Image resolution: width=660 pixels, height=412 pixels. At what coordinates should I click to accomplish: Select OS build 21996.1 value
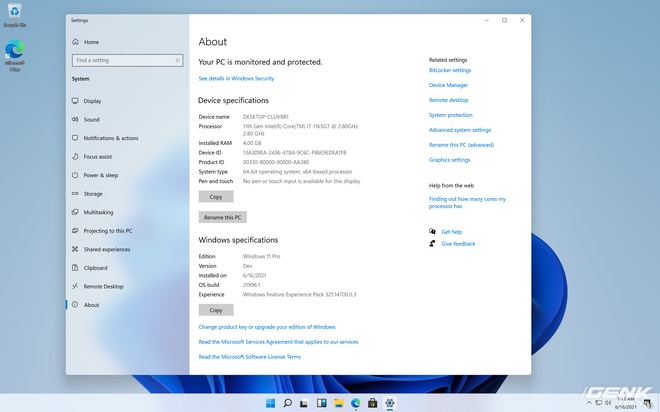[x=251, y=285]
